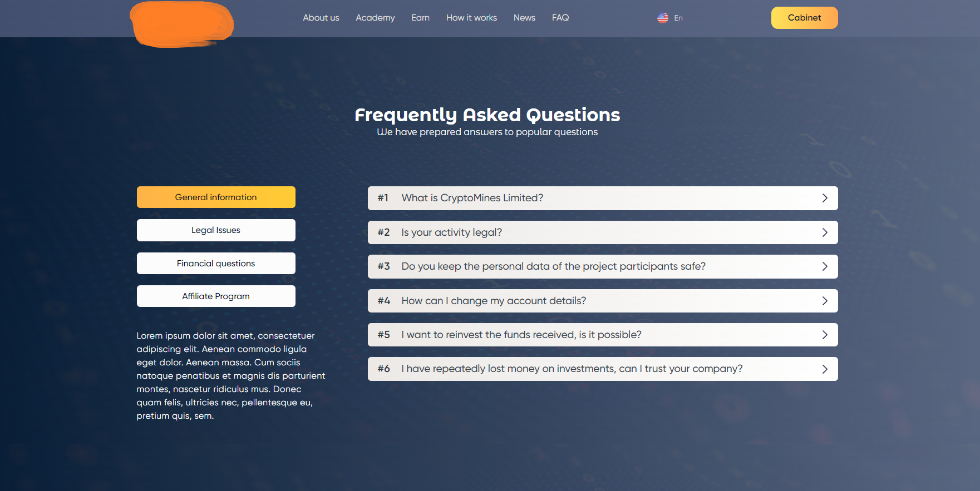The height and width of the screenshot is (491, 980).
Task: Click chevron arrow on question #2
Action: (x=825, y=232)
